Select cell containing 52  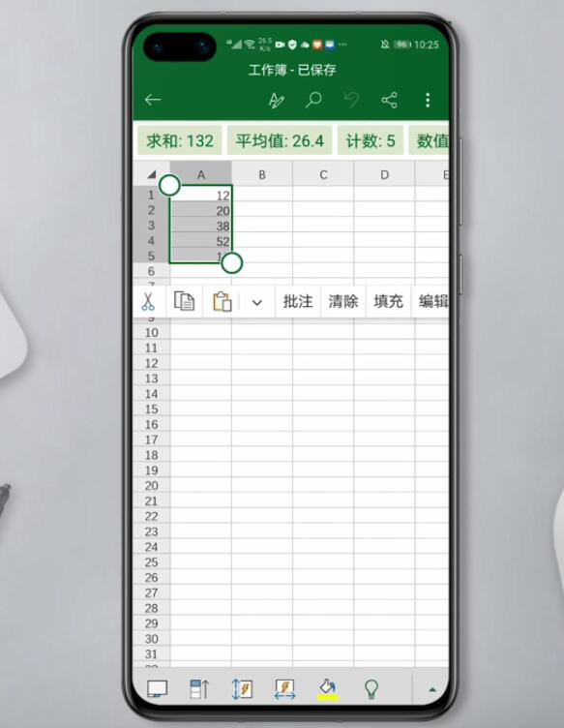click(201, 240)
